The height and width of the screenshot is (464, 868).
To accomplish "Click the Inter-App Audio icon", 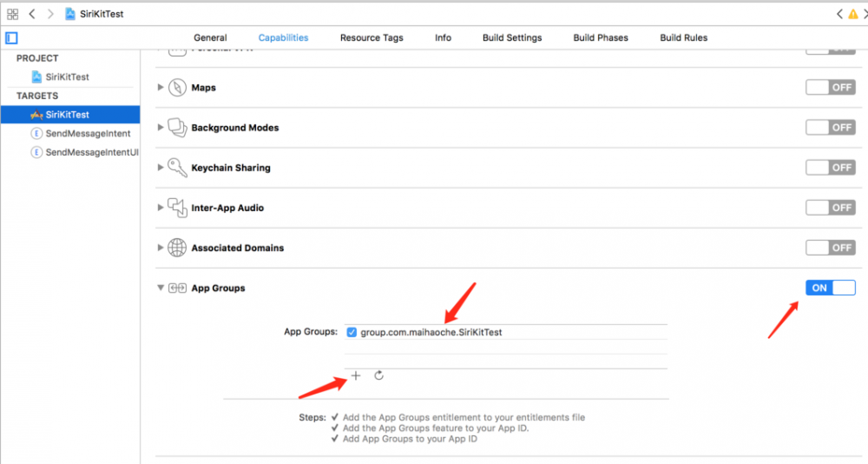I will coord(177,208).
